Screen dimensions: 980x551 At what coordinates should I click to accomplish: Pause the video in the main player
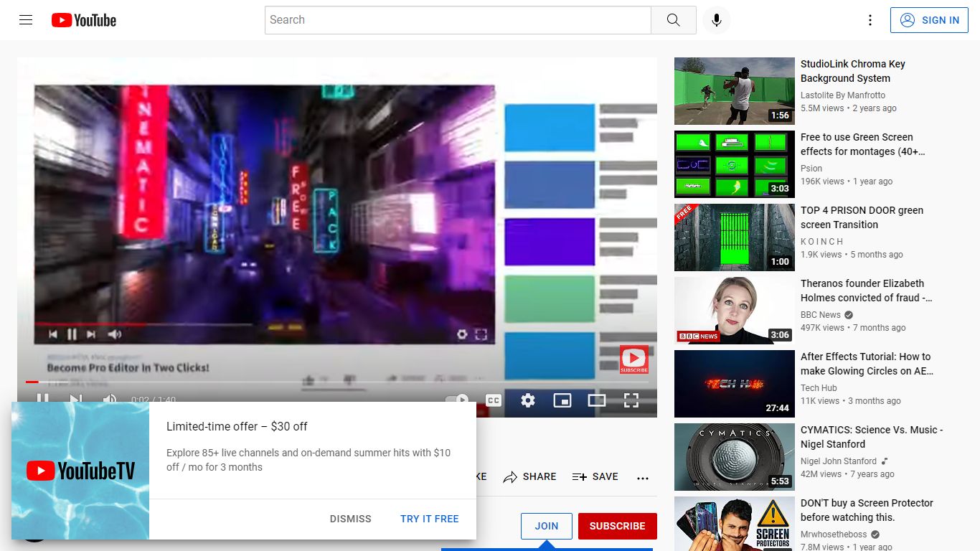tap(43, 399)
